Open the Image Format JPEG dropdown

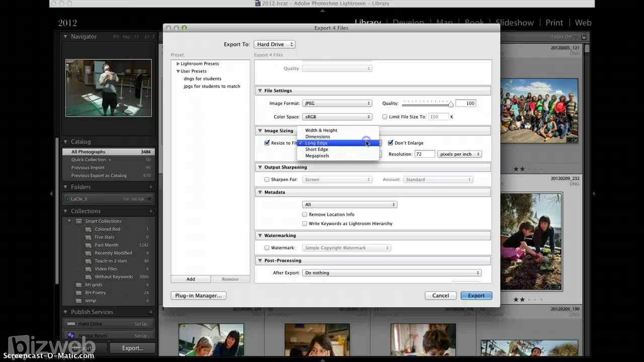(x=337, y=104)
